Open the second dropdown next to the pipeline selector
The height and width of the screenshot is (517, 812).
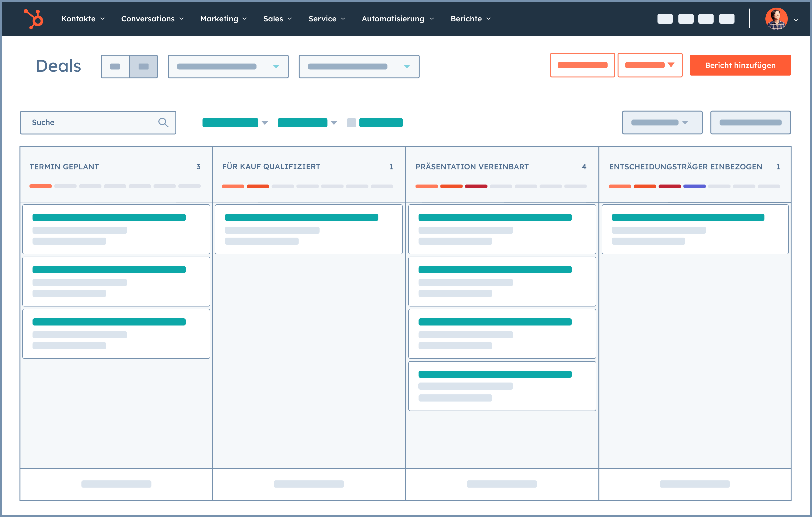click(x=359, y=66)
